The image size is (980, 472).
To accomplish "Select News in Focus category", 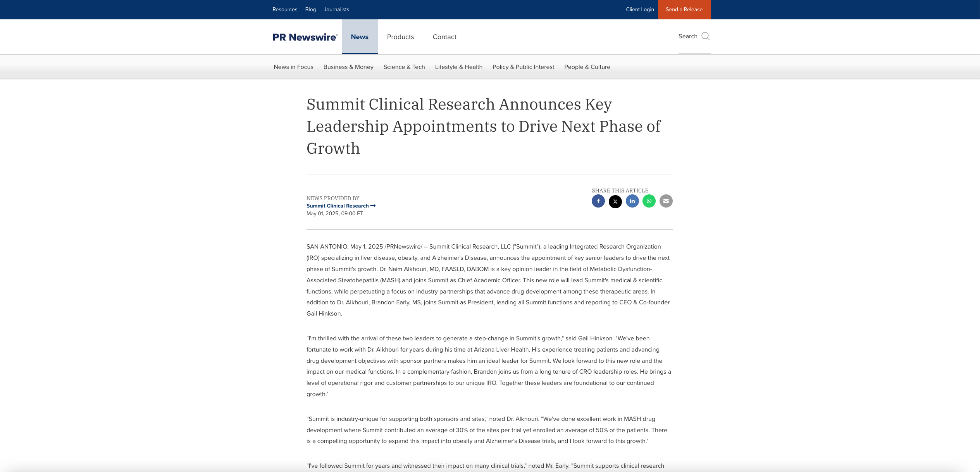I will [x=293, y=67].
